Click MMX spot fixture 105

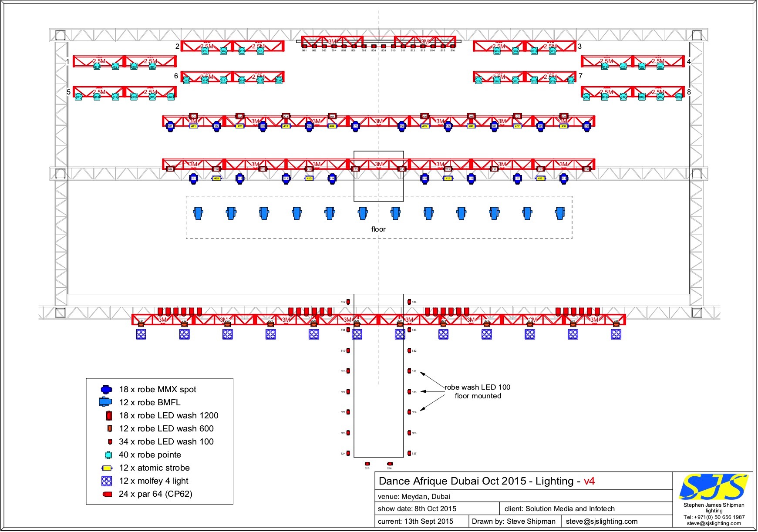pos(355,126)
